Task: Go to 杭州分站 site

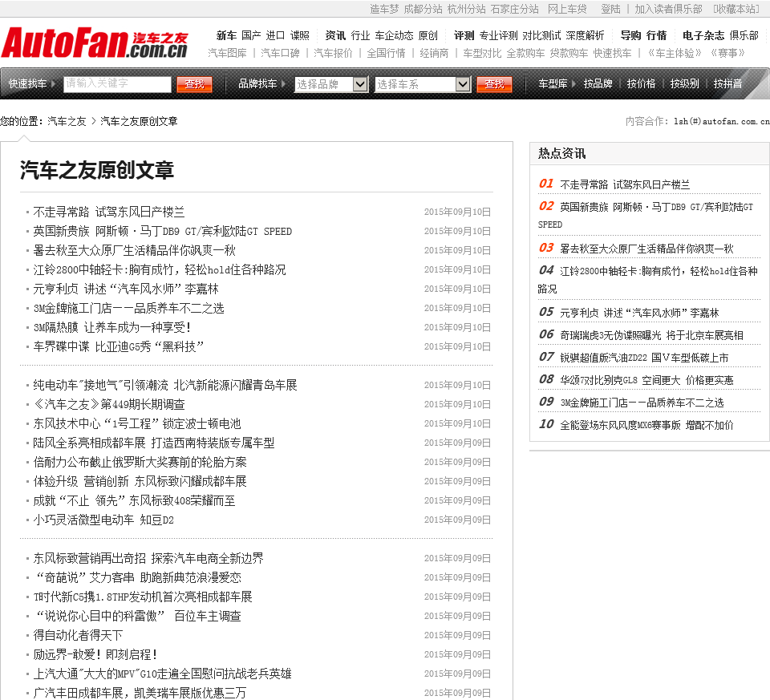Action: coord(467,9)
